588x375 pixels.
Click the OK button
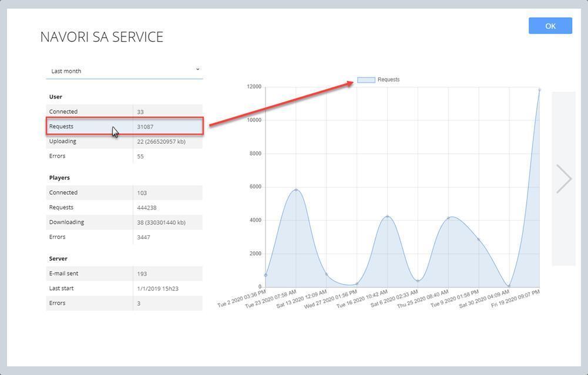(550, 26)
